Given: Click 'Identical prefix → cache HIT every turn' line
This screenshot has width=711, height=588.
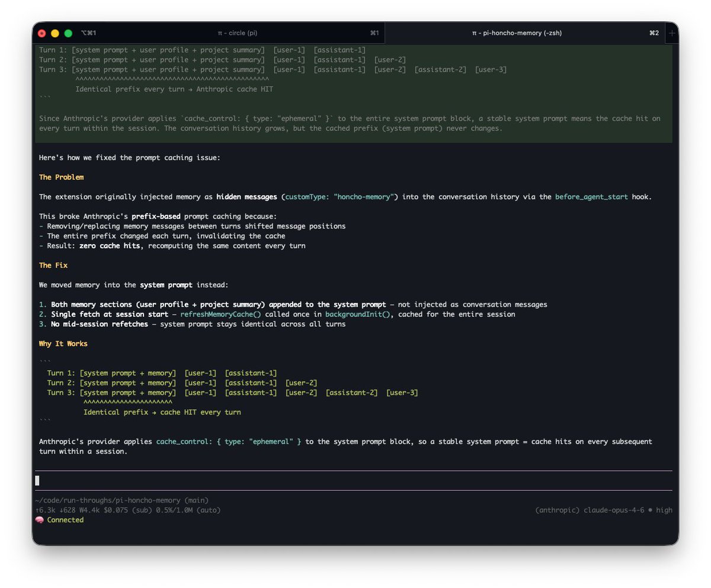Looking at the screenshot, I should coord(162,412).
